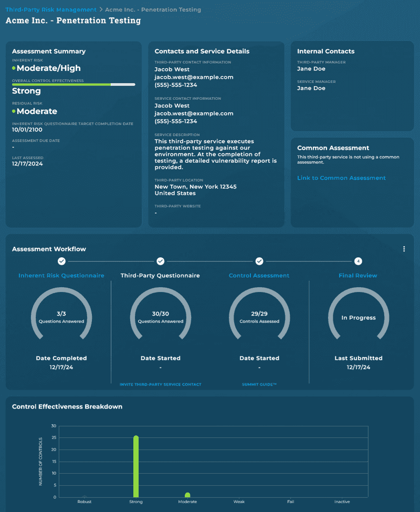Screen dimensions: 420x512
Task: Click the Service Manager name Jane Doe
Action: [x=311, y=88]
